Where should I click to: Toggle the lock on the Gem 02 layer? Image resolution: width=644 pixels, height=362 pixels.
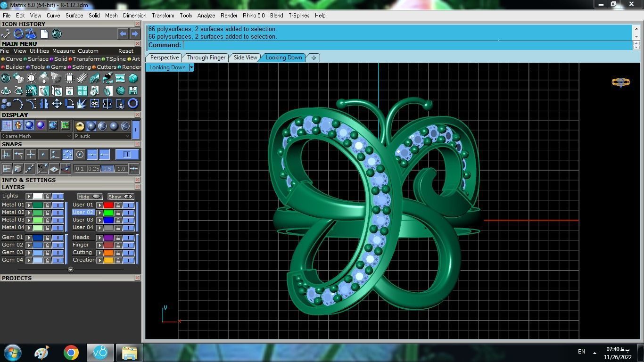pyautogui.click(x=47, y=245)
